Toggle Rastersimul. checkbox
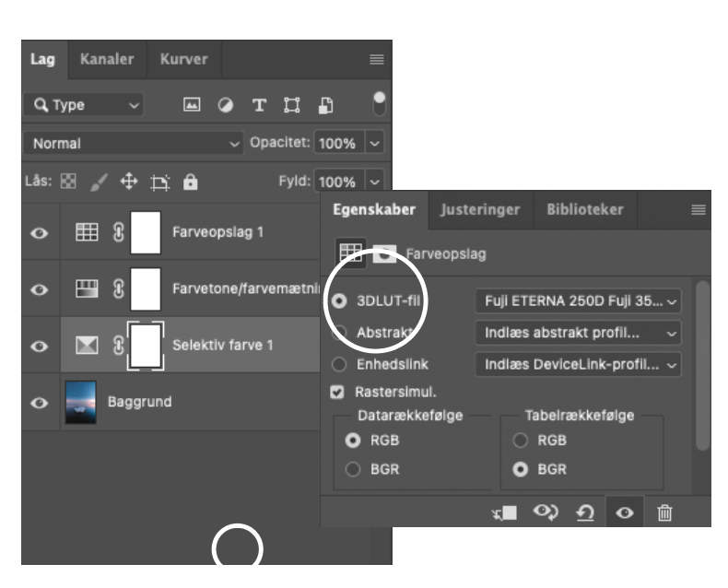The width and height of the screenshot is (728, 588). tap(337, 392)
